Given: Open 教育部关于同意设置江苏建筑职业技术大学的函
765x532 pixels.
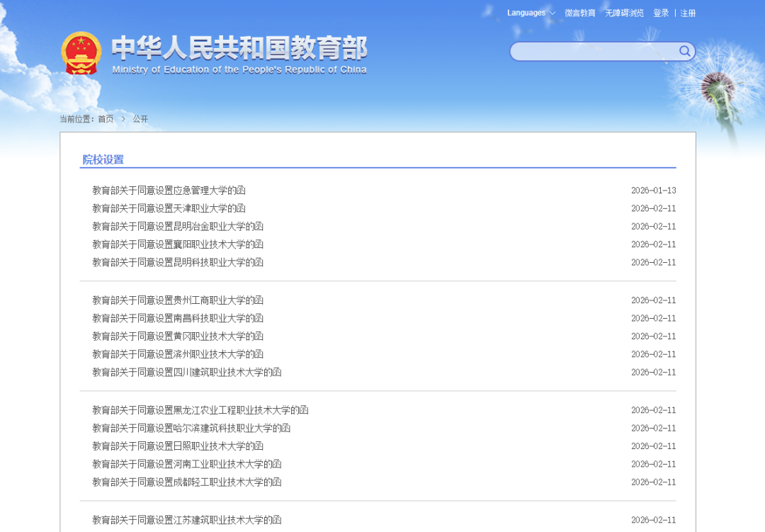Looking at the screenshot, I should click(187, 520).
